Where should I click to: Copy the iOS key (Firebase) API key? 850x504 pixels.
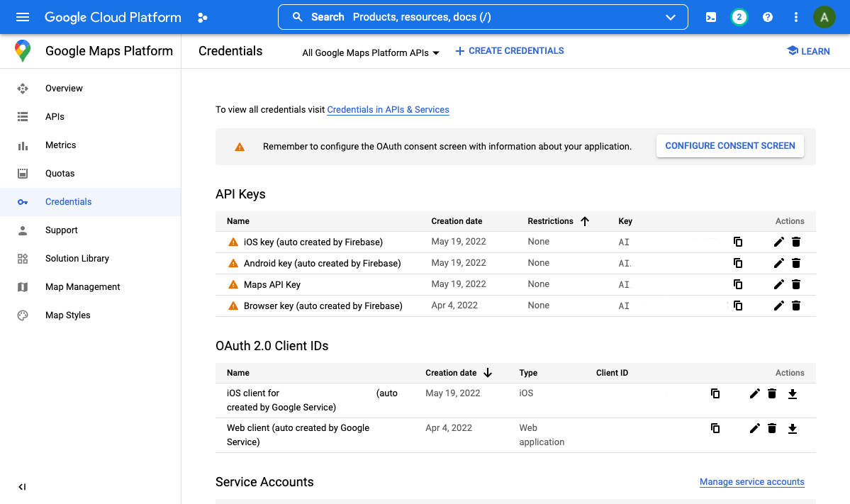tap(738, 242)
